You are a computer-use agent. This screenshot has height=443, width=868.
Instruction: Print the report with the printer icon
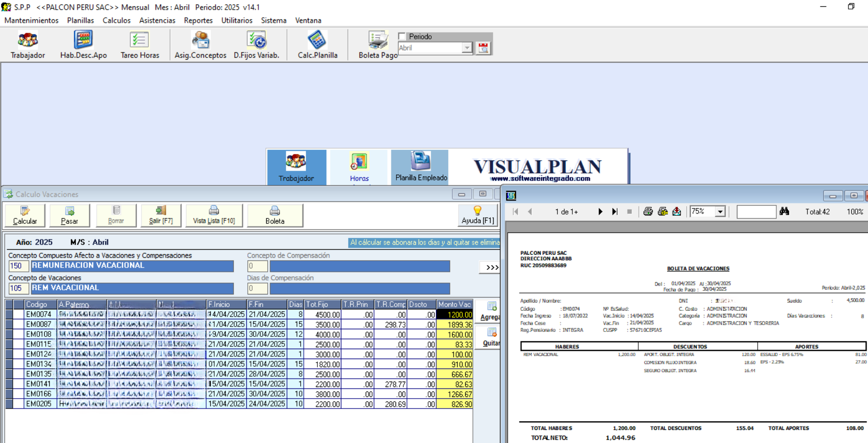(x=648, y=211)
